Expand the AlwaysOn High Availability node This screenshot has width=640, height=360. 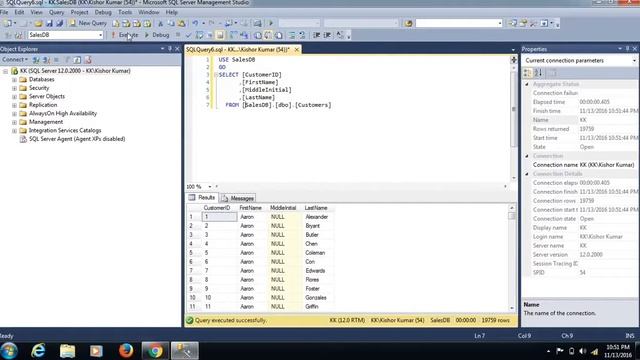14,114
